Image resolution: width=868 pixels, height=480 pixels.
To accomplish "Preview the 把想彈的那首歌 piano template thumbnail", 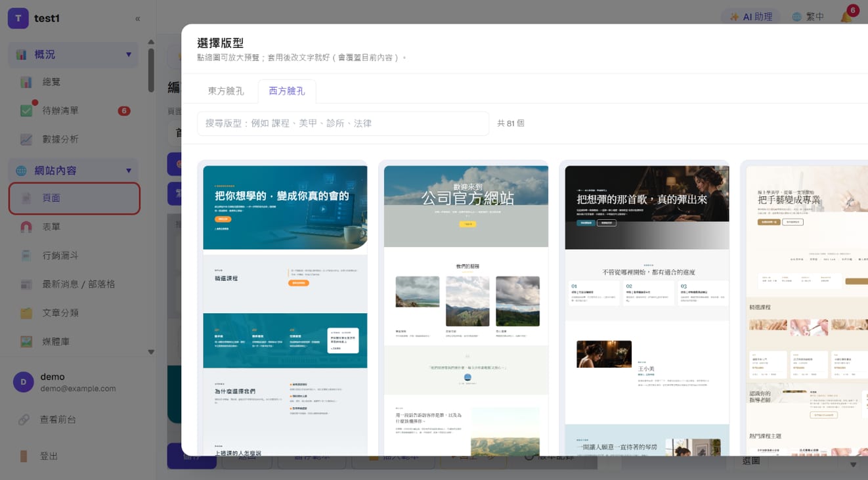I will [x=647, y=310].
